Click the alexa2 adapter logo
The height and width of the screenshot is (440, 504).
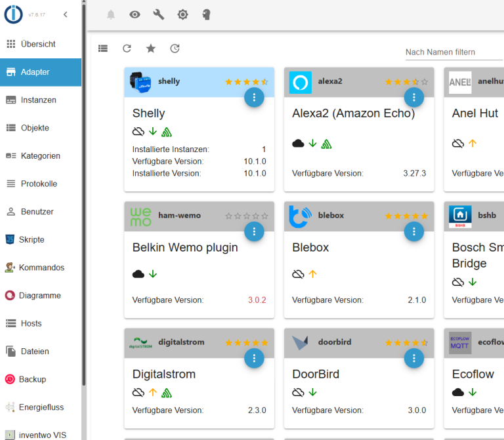click(300, 82)
